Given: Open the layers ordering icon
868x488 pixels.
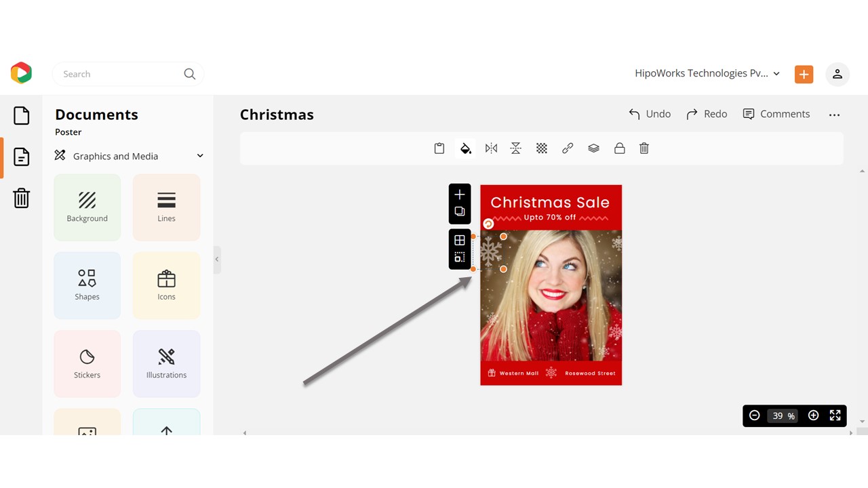Looking at the screenshot, I should [x=593, y=148].
